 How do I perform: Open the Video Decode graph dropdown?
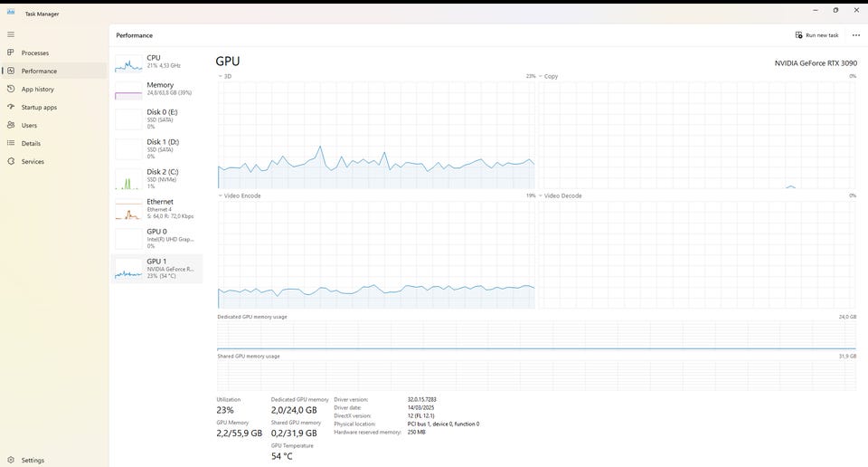click(x=561, y=195)
